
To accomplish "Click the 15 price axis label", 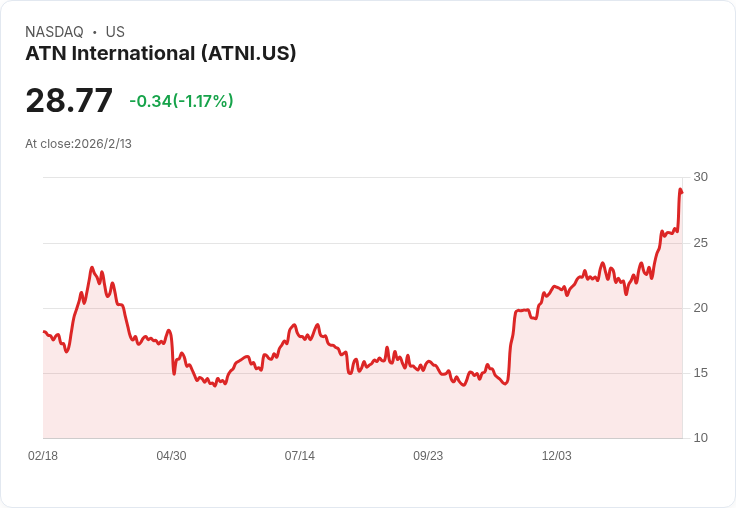I will [x=700, y=373].
